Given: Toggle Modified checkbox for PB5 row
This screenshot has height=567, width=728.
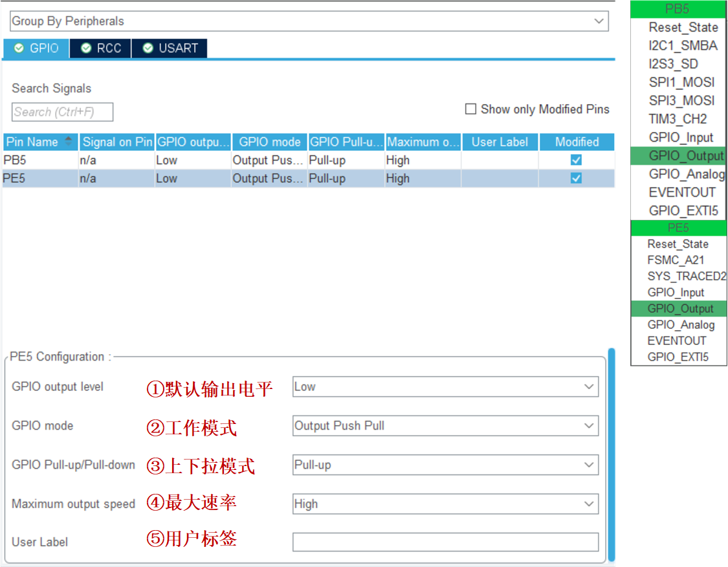Looking at the screenshot, I should click(576, 160).
